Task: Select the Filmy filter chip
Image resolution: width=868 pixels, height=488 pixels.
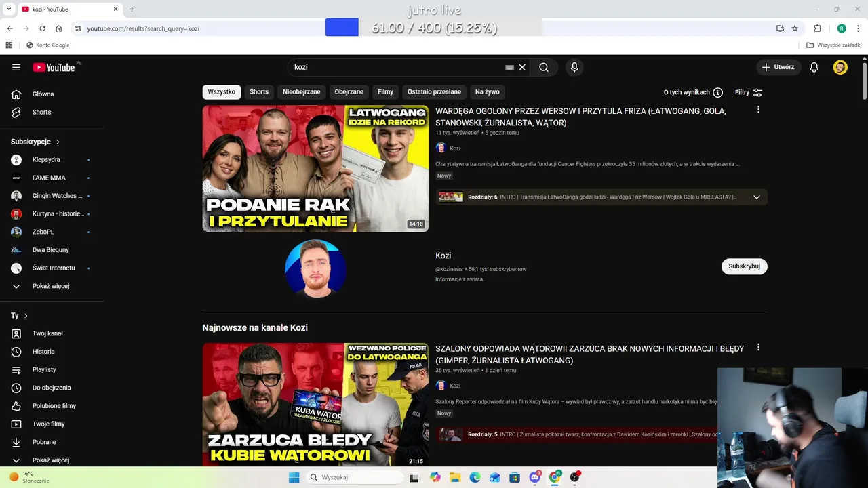Action: click(386, 92)
